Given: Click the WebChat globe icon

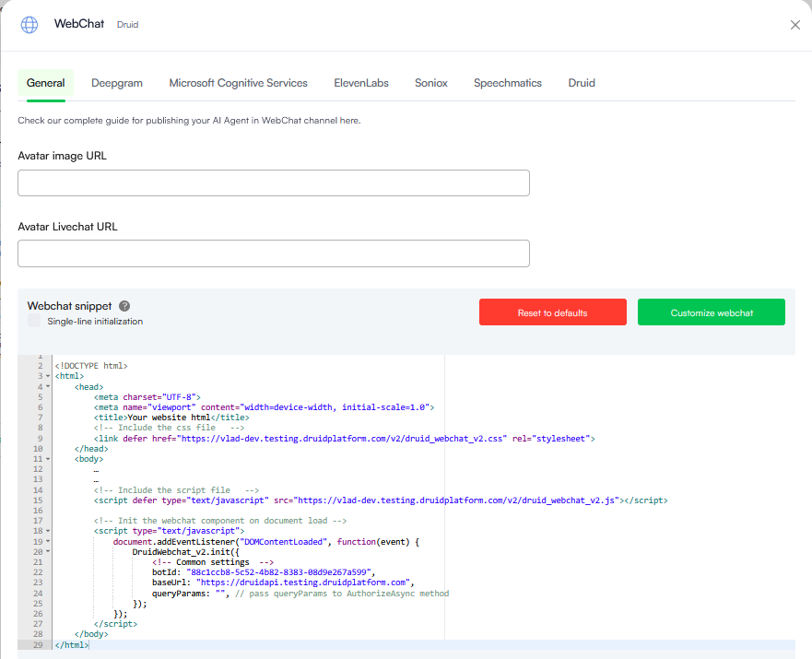Looking at the screenshot, I should click(29, 25).
